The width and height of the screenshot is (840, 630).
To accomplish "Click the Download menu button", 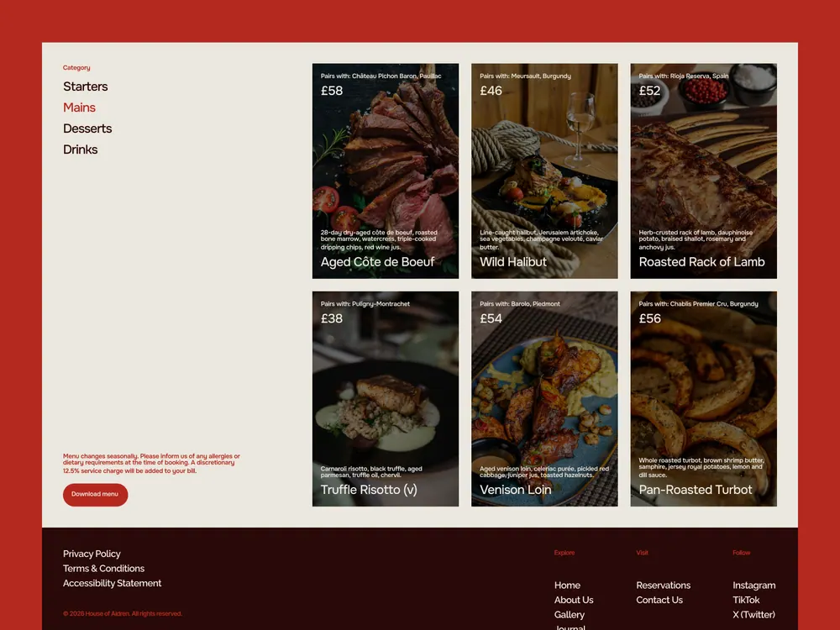I will point(96,495).
